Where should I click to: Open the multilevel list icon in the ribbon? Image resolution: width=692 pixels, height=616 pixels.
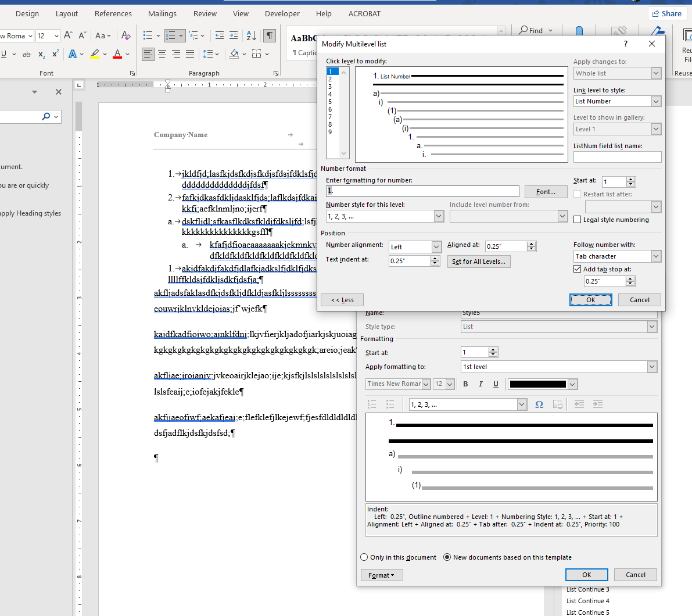point(194,35)
